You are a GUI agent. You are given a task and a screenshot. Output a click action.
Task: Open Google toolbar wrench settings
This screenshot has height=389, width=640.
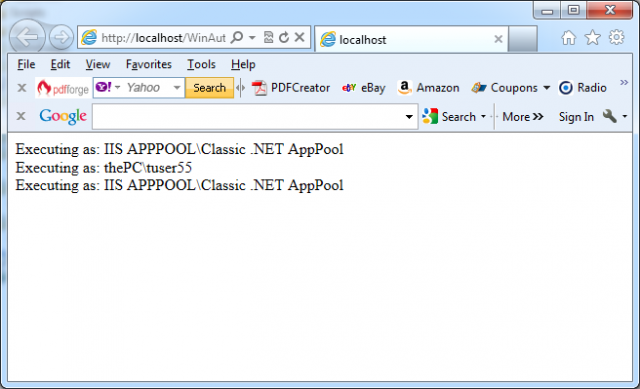(609, 116)
